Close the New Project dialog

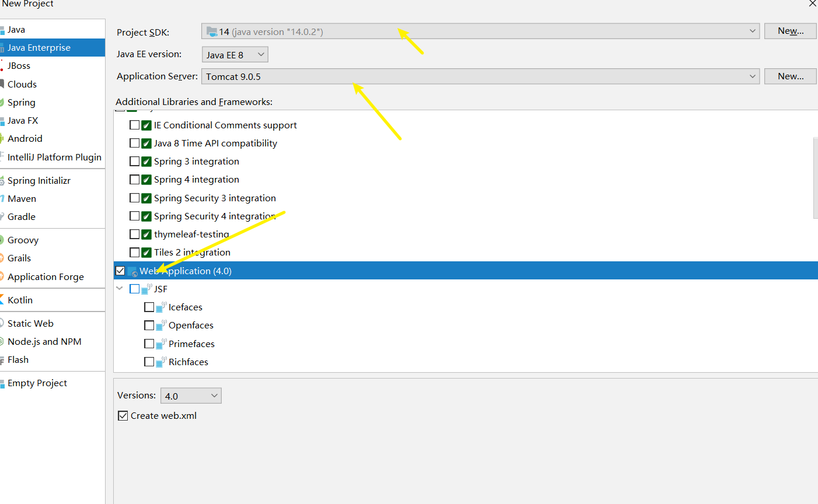coord(812,3)
